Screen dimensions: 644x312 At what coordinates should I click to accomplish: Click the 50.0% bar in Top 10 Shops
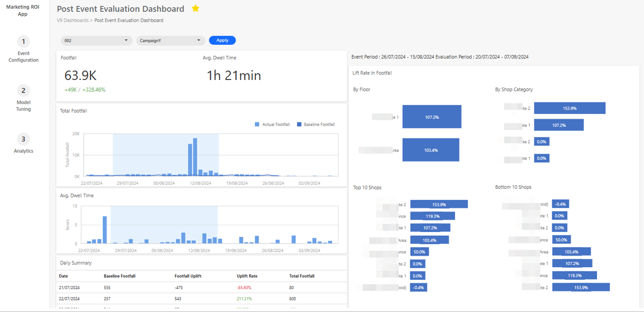(419, 252)
